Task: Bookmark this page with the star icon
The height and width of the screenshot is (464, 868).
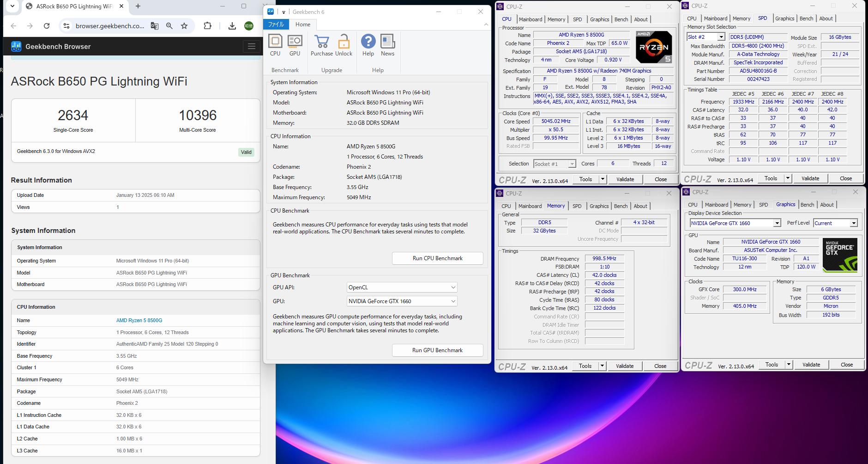Action: click(x=184, y=26)
